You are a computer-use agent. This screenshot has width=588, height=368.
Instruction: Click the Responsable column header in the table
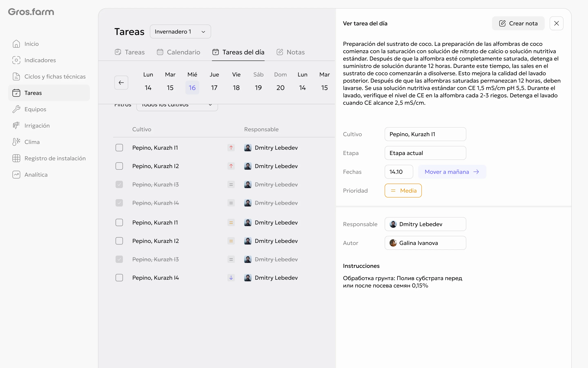(261, 129)
